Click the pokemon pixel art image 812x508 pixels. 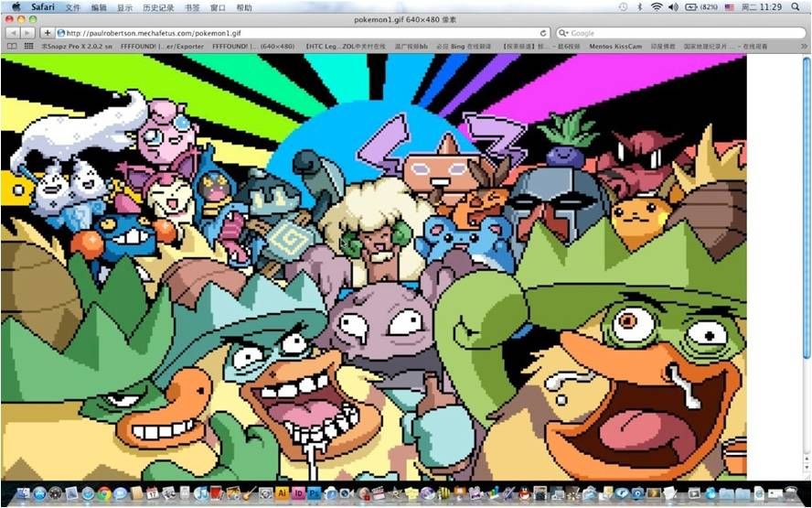pos(373,267)
